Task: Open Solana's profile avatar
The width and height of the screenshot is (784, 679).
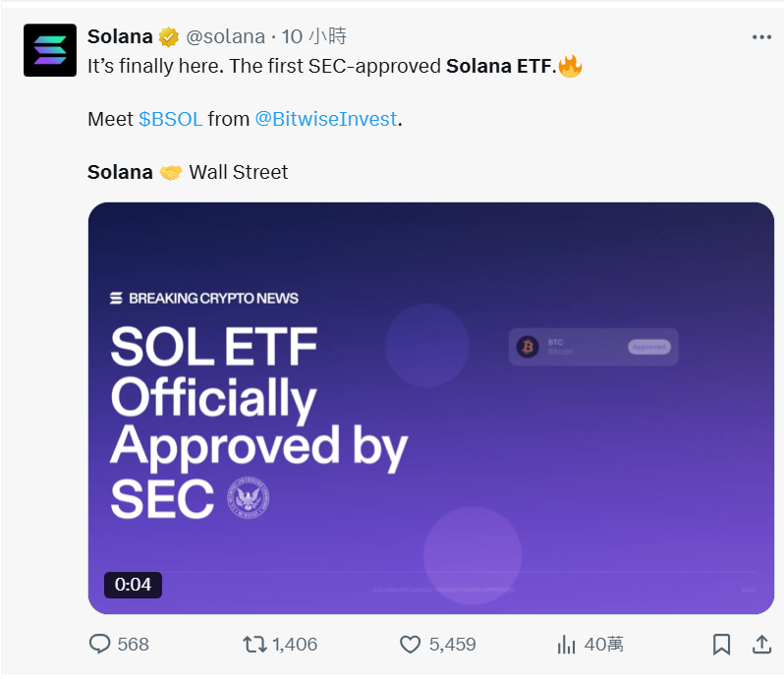Action: pos(49,50)
